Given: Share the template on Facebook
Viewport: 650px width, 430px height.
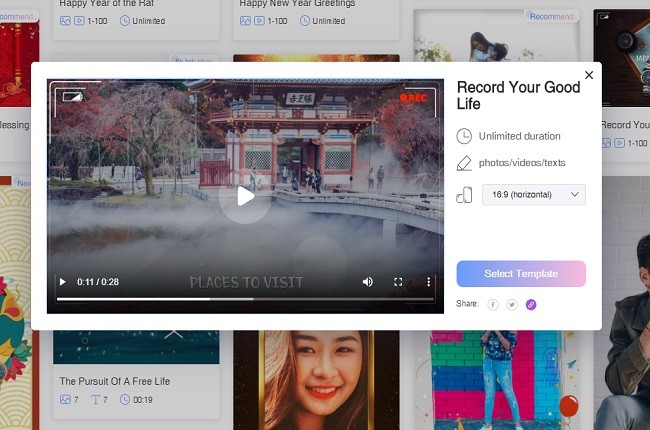Looking at the screenshot, I should (x=492, y=304).
